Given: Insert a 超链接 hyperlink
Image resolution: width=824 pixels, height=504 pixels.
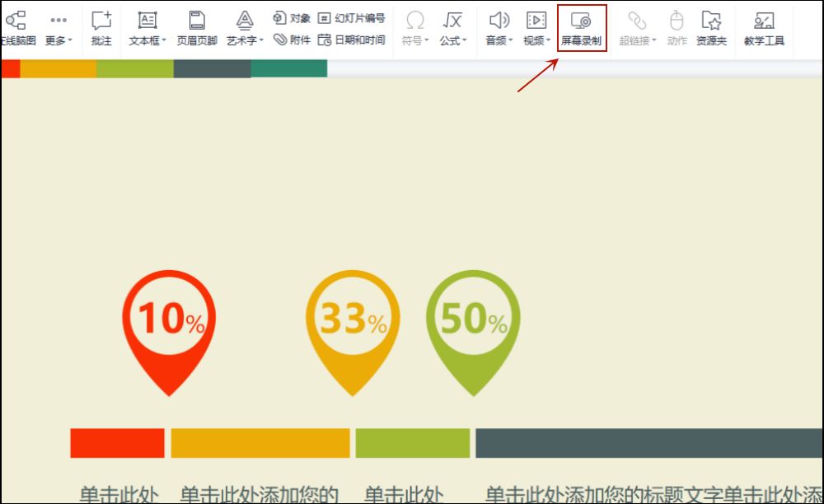Looking at the screenshot, I should click(x=637, y=29).
